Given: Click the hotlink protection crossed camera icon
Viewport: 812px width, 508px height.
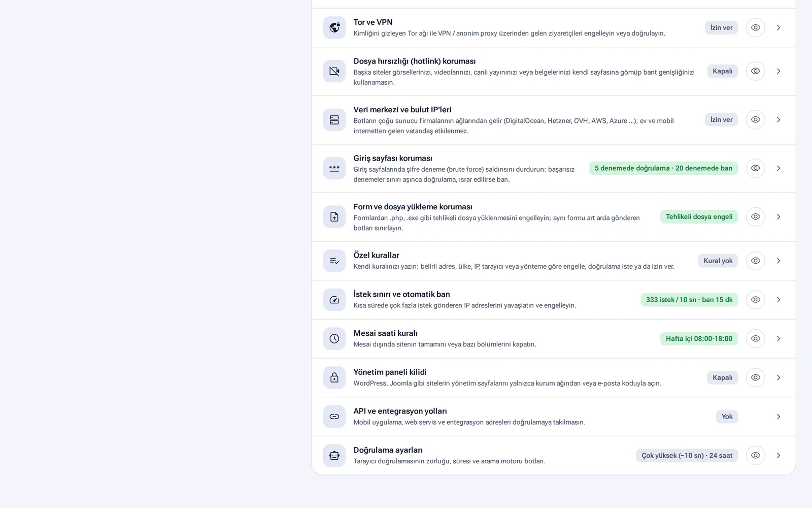Looking at the screenshot, I should click(334, 71).
